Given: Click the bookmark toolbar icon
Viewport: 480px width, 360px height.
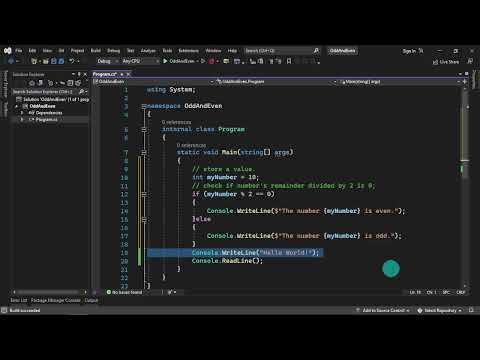Looking at the screenshot, I should pyautogui.click(x=289, y=61).
